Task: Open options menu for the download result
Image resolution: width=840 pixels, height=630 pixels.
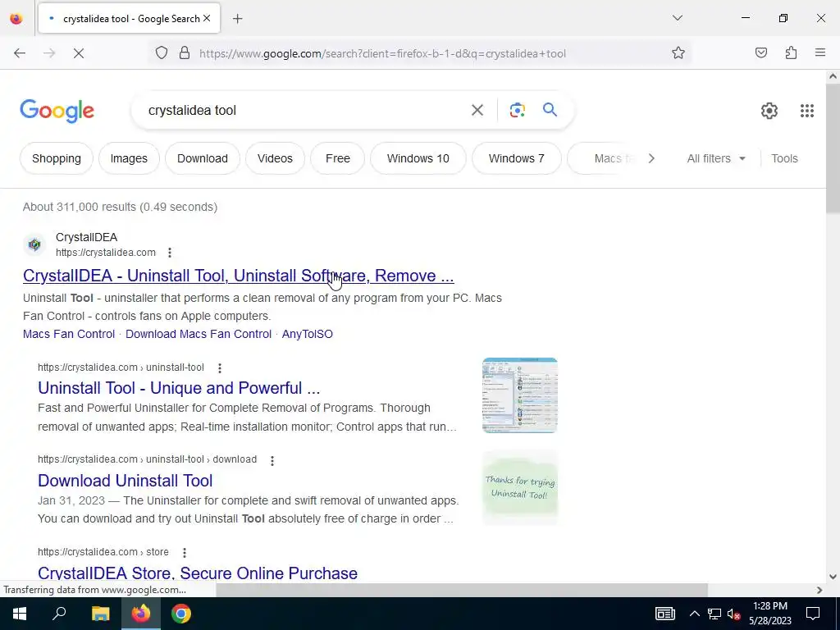Action: 272,460
